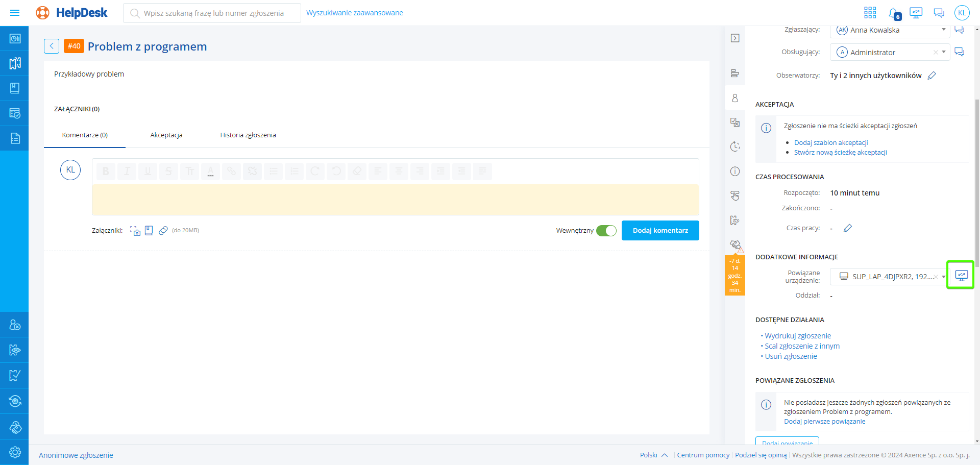Click inside the comment text area
The image size is (980, 465).
coord(395,200)
